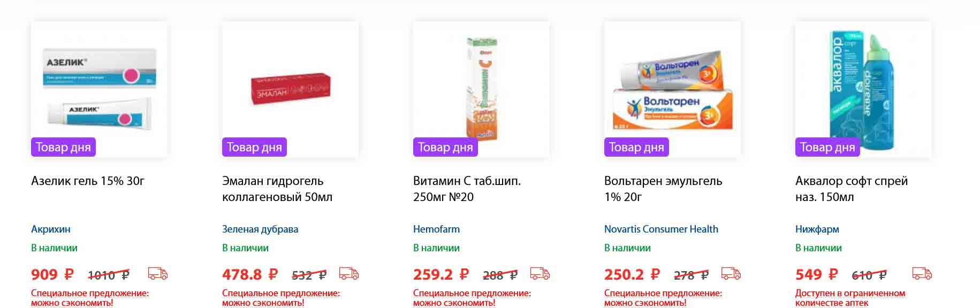Select the Нижфарм manufacturer link
This screenshot has height=308, width=980.
pyautogui.click(x=817, y=229)
